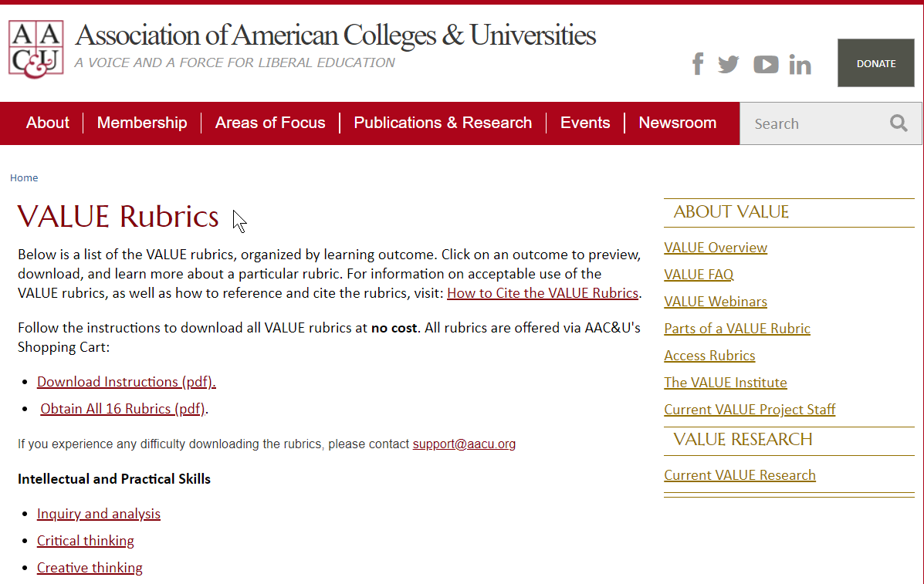The height and width of the screenshot is (584, 924).
Task: Open the AAC&U Facebook page icon
Action: (698, 63)
